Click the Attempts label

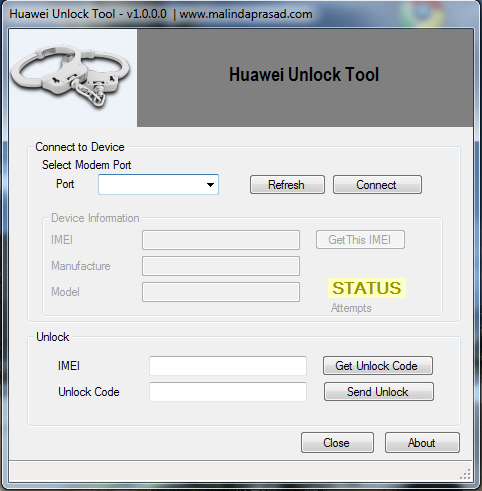click(351, 308)
